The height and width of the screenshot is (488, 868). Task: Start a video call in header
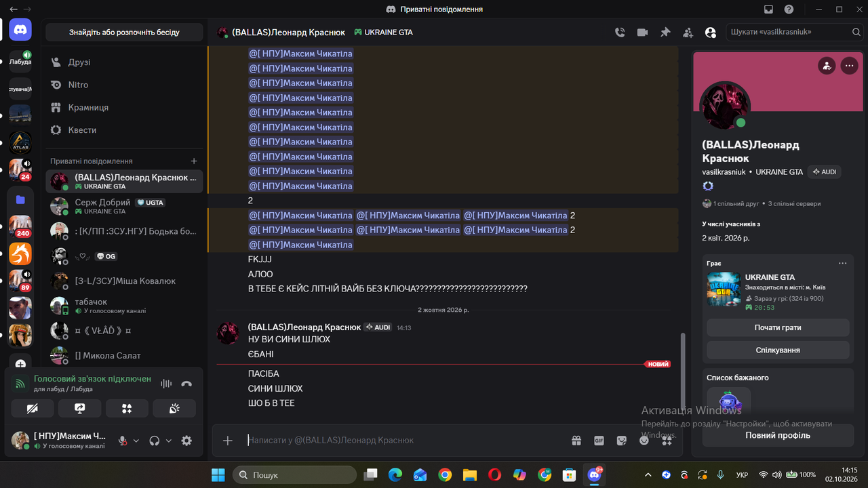642,32
